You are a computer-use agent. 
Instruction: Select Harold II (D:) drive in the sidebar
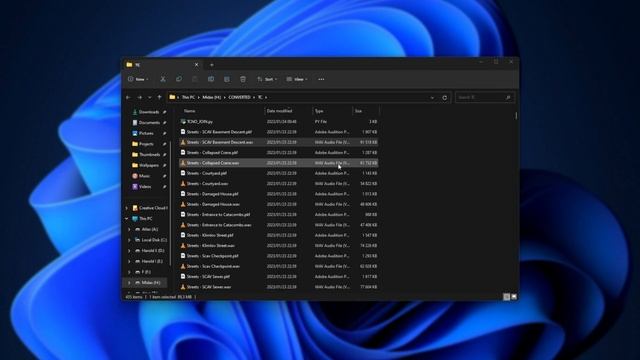pos(152,251)
